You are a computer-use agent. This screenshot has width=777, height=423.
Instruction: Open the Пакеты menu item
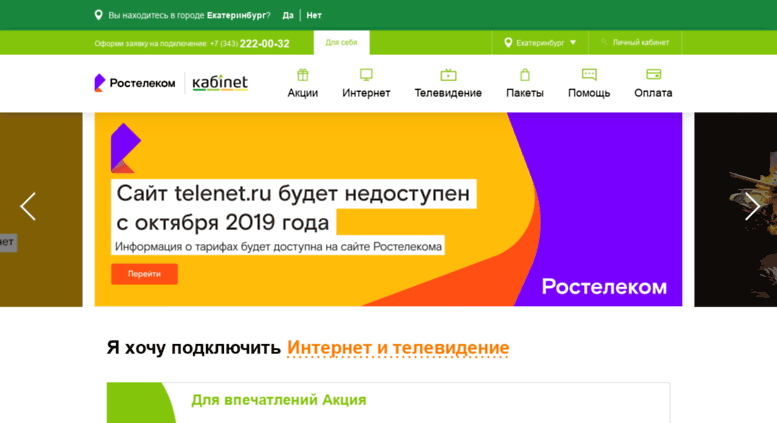click(525, 93)
